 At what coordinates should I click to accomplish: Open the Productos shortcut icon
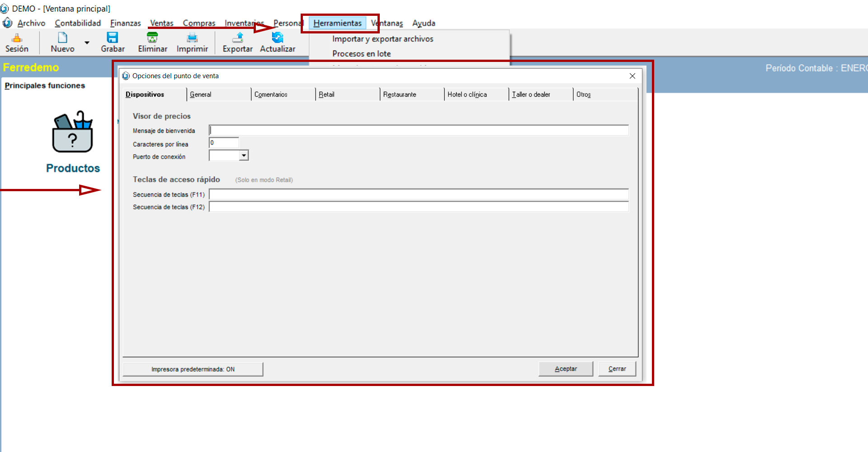(x=73, y=133)
